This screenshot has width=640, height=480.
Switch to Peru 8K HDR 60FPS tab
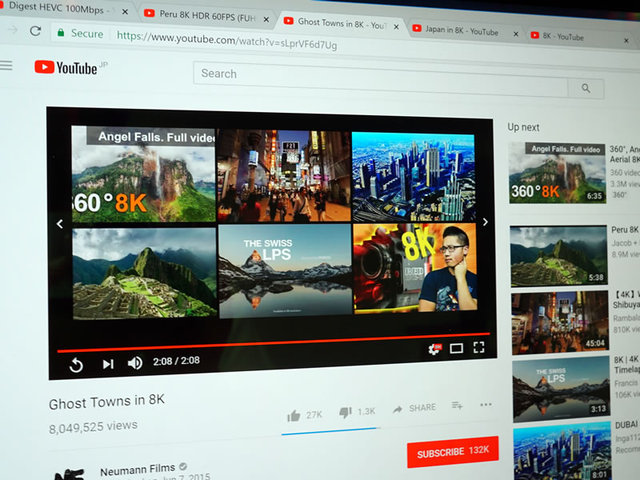[203, 13]
